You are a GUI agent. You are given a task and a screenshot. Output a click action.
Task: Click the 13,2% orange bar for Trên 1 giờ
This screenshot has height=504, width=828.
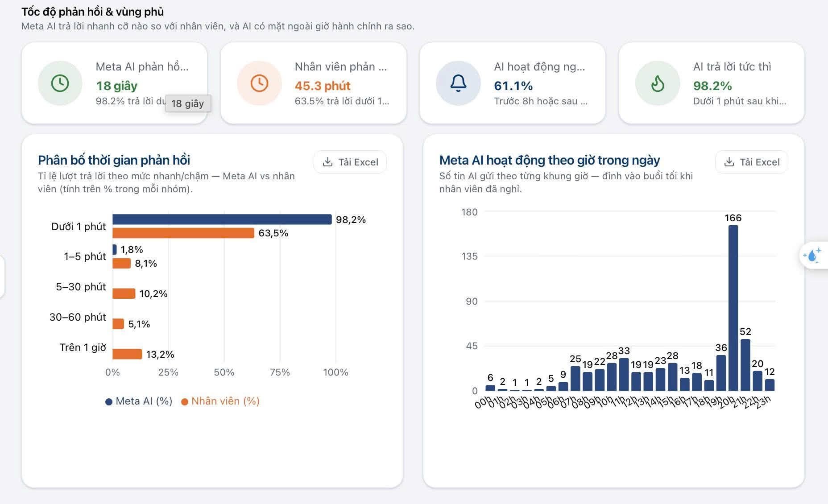pos(127,354)
